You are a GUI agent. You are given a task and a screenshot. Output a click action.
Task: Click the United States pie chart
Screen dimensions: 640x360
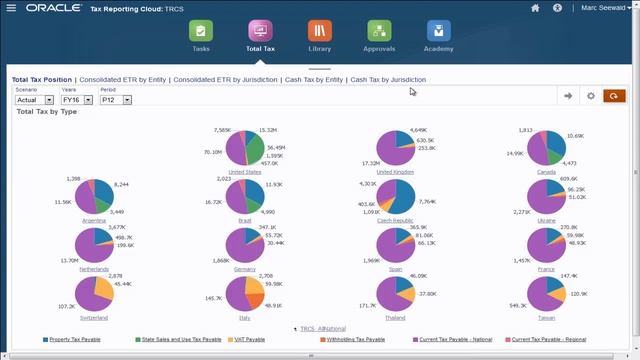click(245, 148)
